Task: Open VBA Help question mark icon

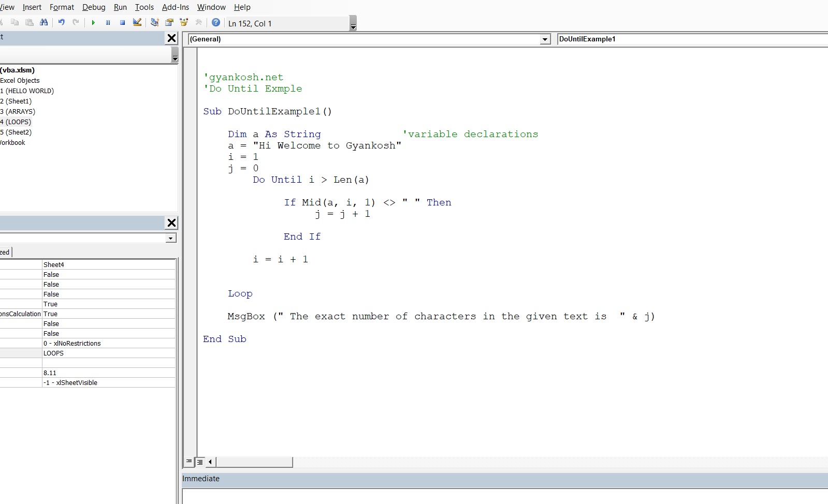Action: pos(216,23)
